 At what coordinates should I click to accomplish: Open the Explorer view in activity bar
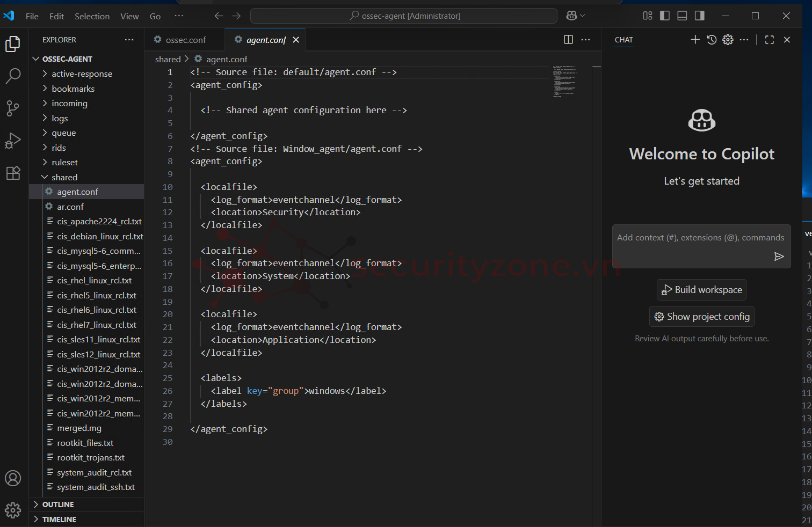pos(13,43)
